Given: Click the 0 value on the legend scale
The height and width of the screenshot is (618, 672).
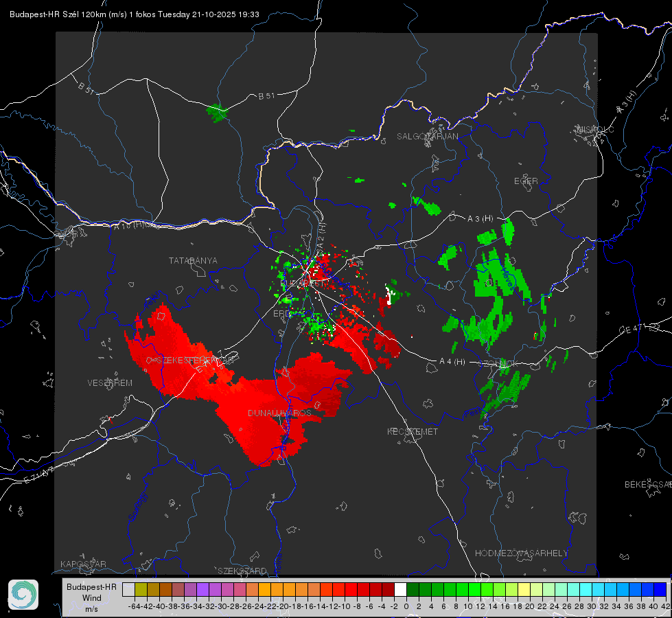Looking at the screenshot, I should coord(406,606).
